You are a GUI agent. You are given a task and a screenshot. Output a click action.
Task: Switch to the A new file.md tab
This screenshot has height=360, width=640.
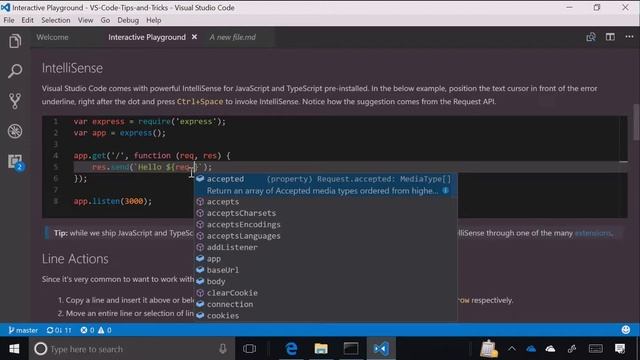pos(233,37)
